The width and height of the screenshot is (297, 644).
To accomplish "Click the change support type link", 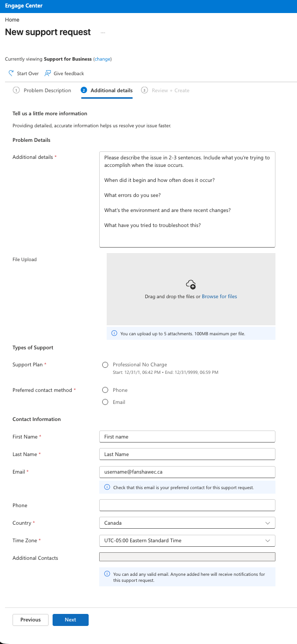I will (102, 59).
